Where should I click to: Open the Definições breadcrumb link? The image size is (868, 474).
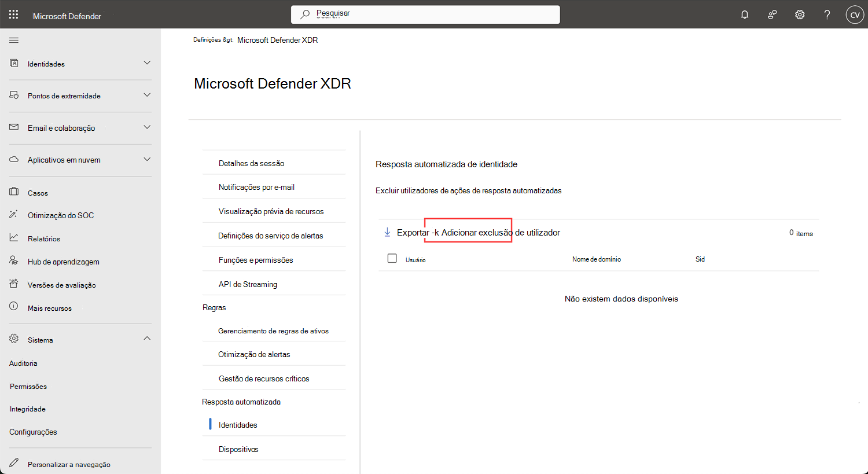click(207, 40)
